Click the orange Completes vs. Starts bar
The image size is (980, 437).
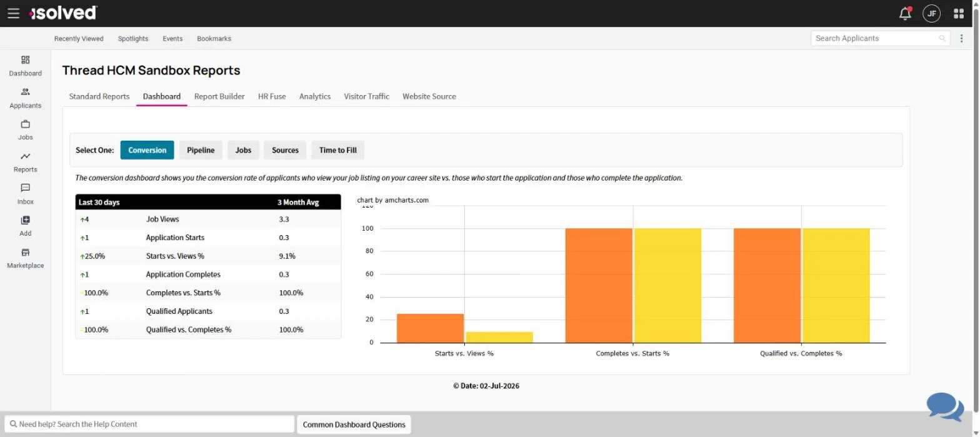click(x=599, y=285)
